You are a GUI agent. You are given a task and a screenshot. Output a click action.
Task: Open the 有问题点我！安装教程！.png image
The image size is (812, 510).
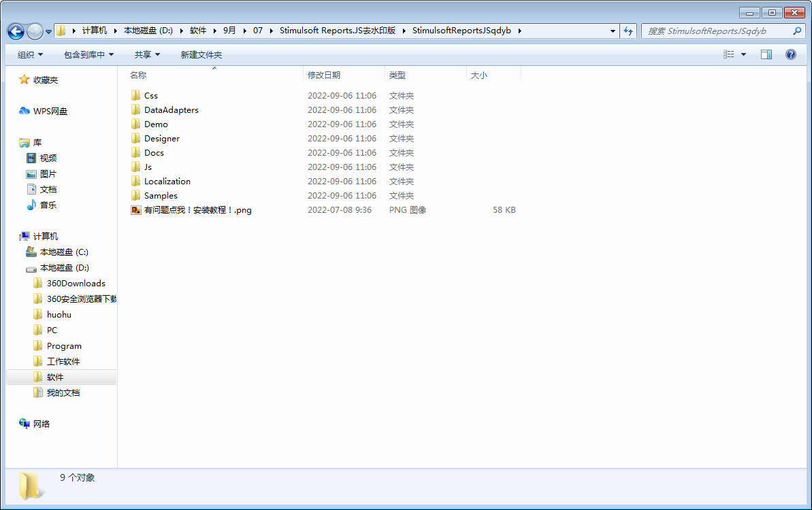197,209
